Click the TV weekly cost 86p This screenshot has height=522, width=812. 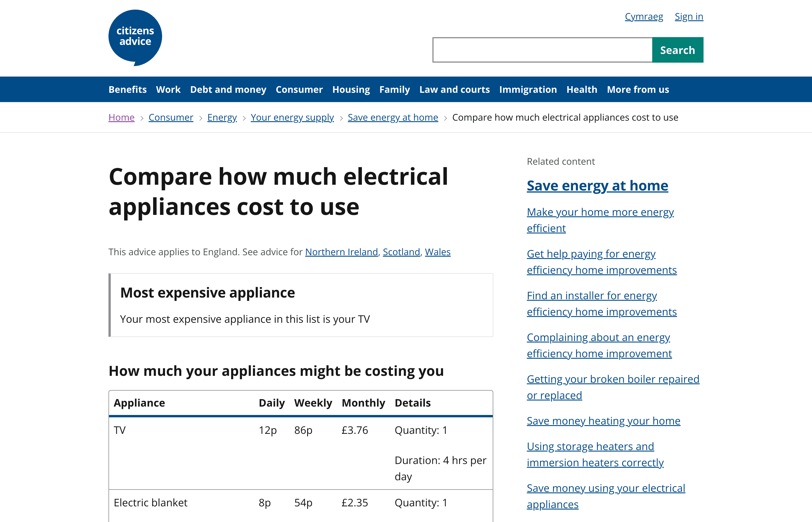(x=303, y=430)
